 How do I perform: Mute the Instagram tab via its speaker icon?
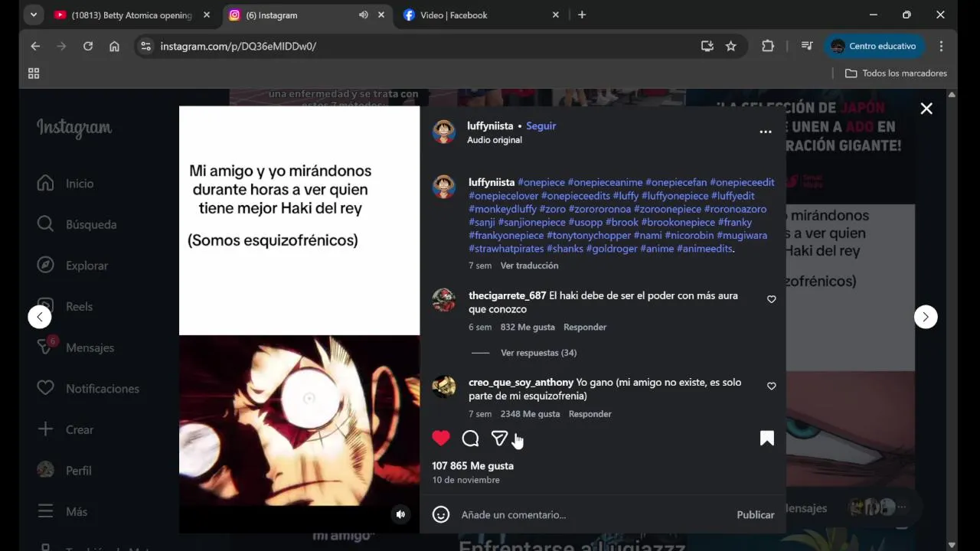point(363,15)
